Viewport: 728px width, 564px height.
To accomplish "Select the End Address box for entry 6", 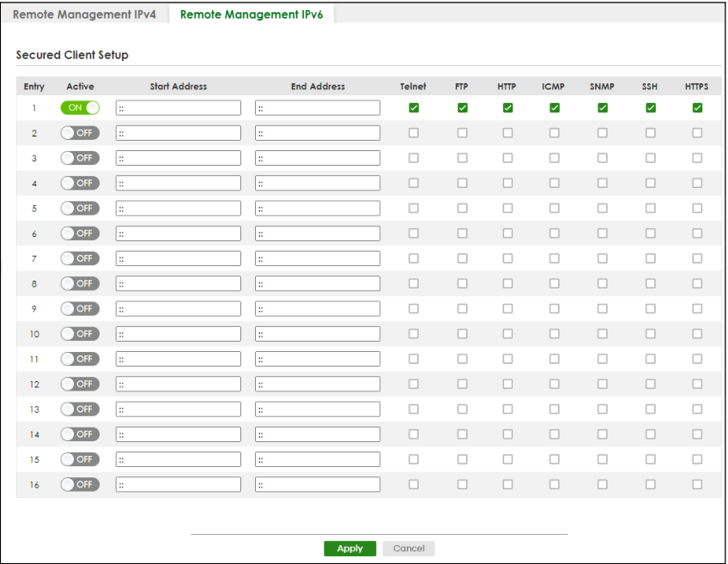I will click(318, 233).
